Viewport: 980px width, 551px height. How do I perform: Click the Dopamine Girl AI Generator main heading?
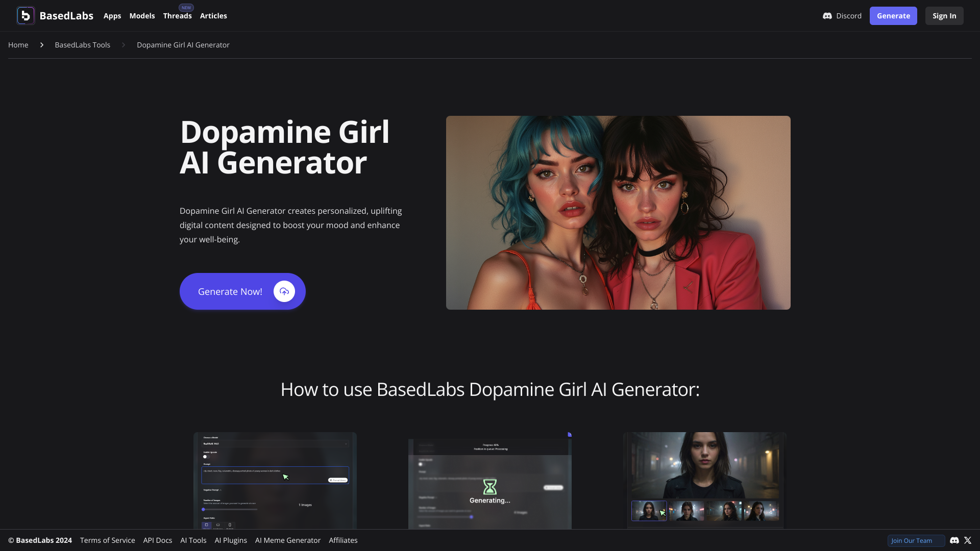coord(285,147)
